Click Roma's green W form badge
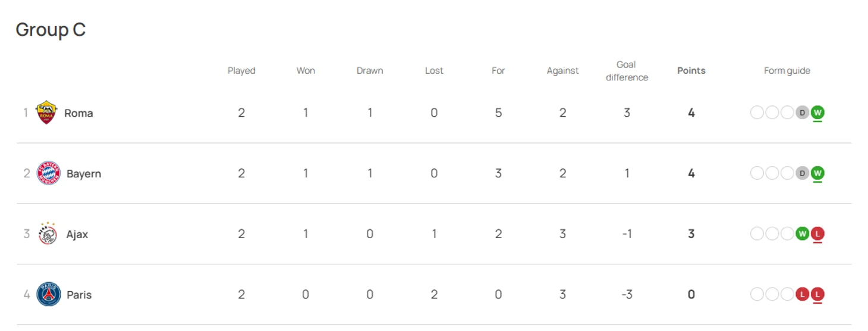 [817, 113]
